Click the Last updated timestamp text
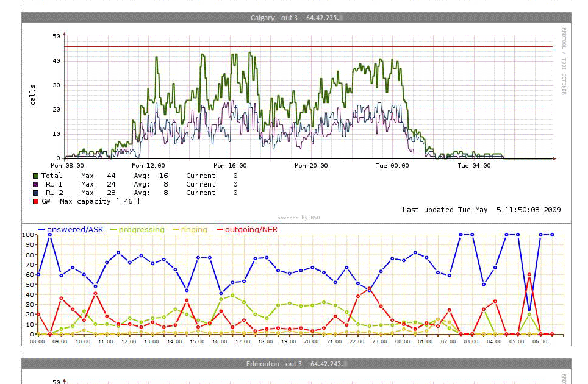The width and height of the screenshot is (588, 384). coord(481,210)
